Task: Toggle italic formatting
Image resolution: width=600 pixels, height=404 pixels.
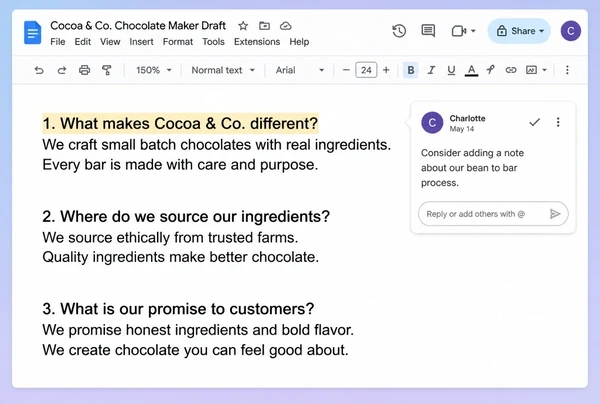Action: tap(431, 70)
